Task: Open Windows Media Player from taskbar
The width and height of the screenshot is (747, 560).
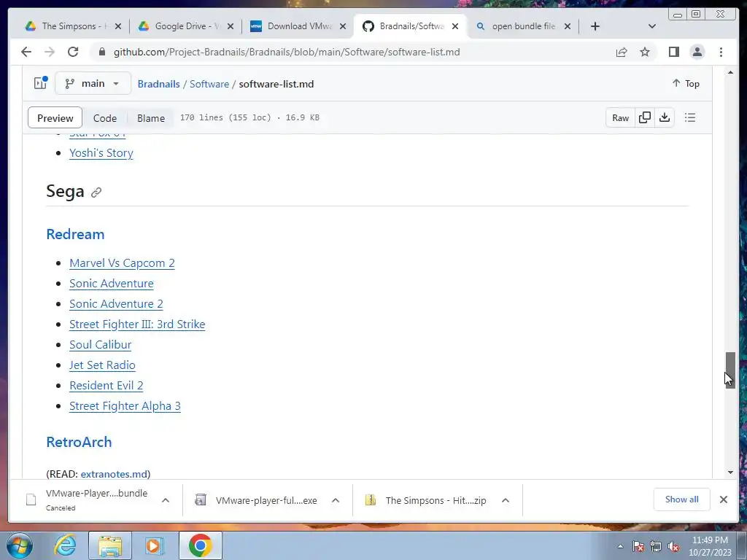Action: click(154, 545)
